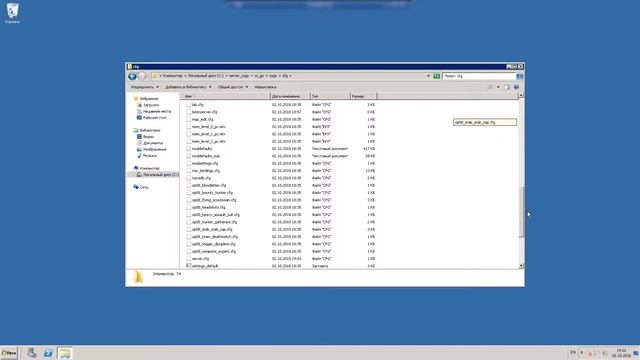Sort files by the Дата изменения column
This screenshot has width=640, height=360.
pyautogui.click(x=290, y=96)
